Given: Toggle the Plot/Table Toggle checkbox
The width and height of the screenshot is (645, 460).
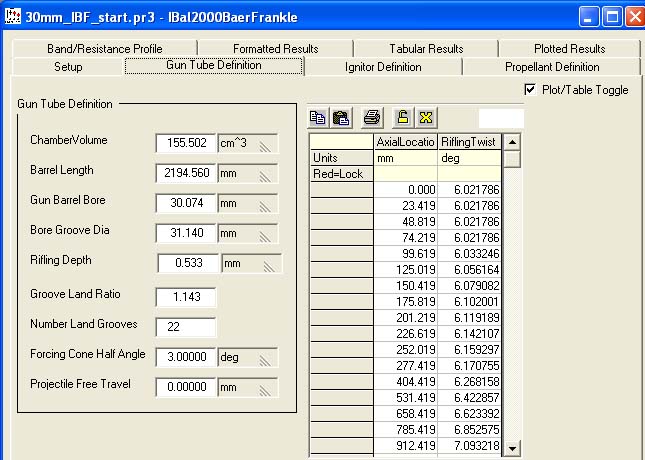Looking at the screenshot, I should [x=530, y=90].
